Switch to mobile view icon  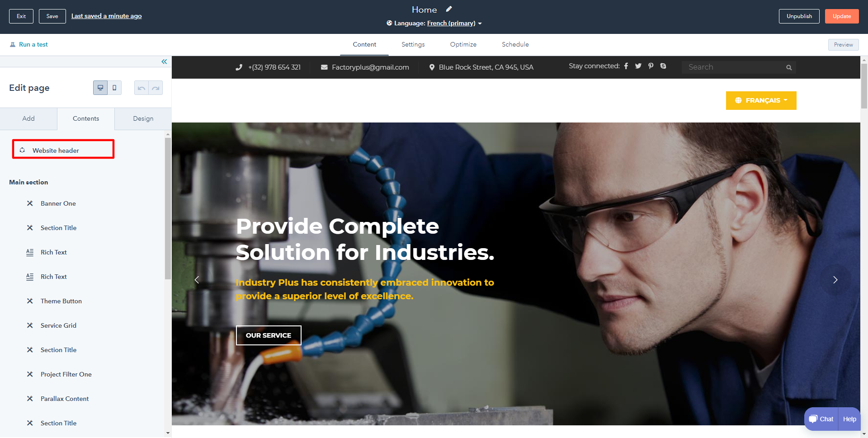pyautogui.click(x=114, y=88)
